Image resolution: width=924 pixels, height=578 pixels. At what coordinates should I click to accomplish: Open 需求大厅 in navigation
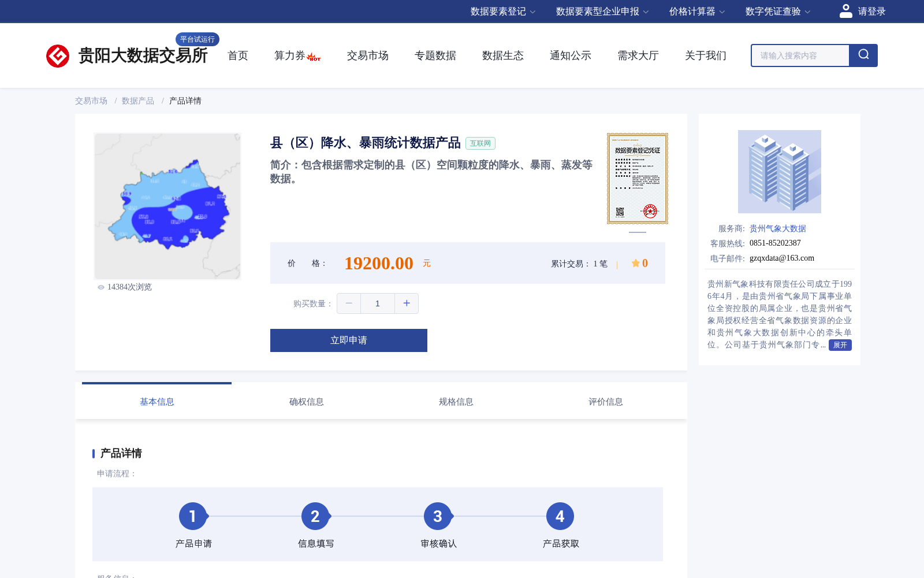coord(638,55)
